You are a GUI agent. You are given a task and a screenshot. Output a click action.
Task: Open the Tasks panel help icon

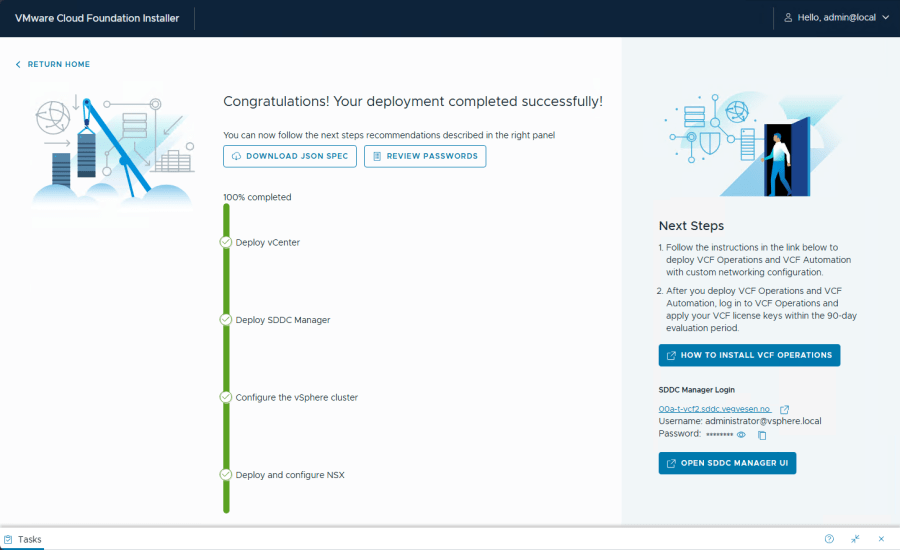[x=829, y=539]
